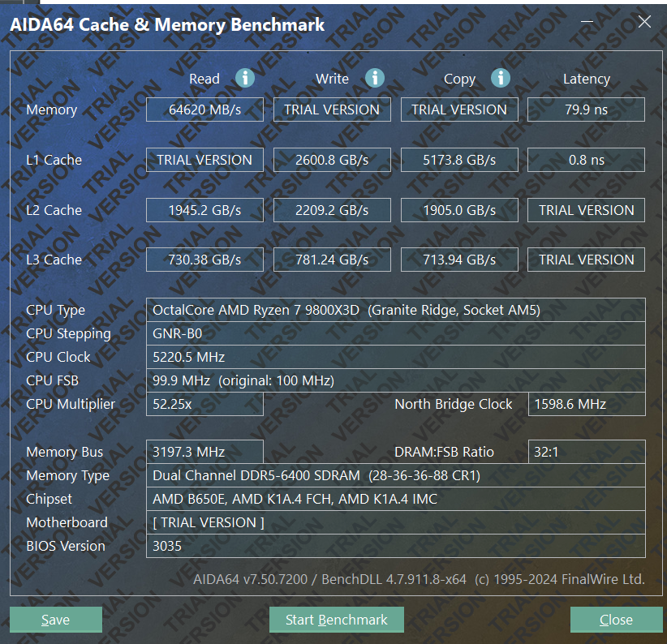Click the info icon beside Write
This screenshot has width=667, height=644.
tap(374, 78)
